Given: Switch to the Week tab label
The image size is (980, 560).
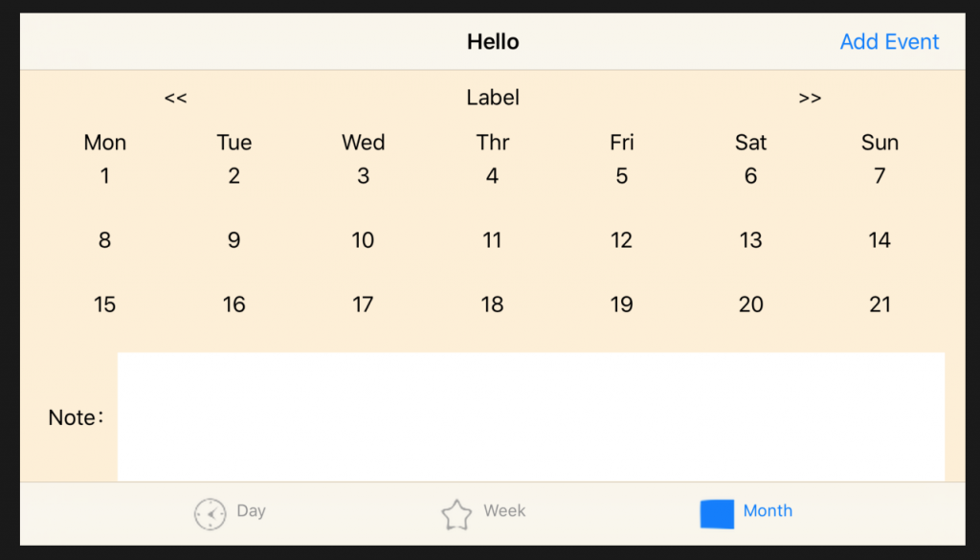Looking at the screenshot, I should click(504, 511).
